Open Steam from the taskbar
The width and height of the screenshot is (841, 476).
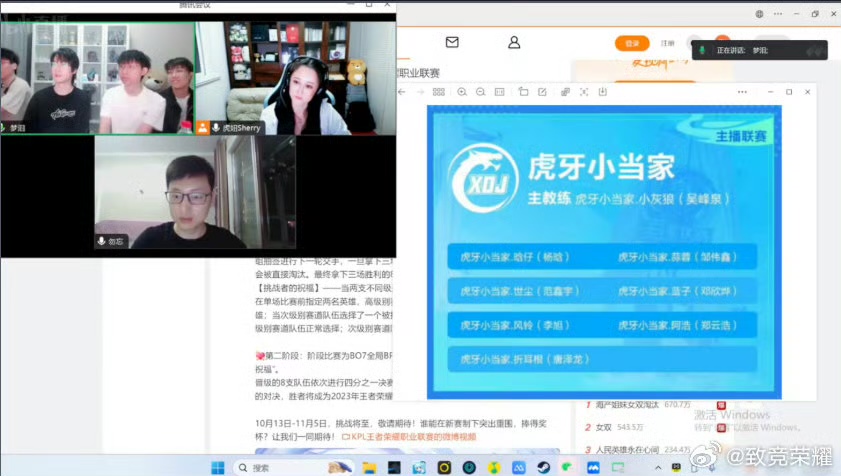pyautogui.click(x=543, y=468)
